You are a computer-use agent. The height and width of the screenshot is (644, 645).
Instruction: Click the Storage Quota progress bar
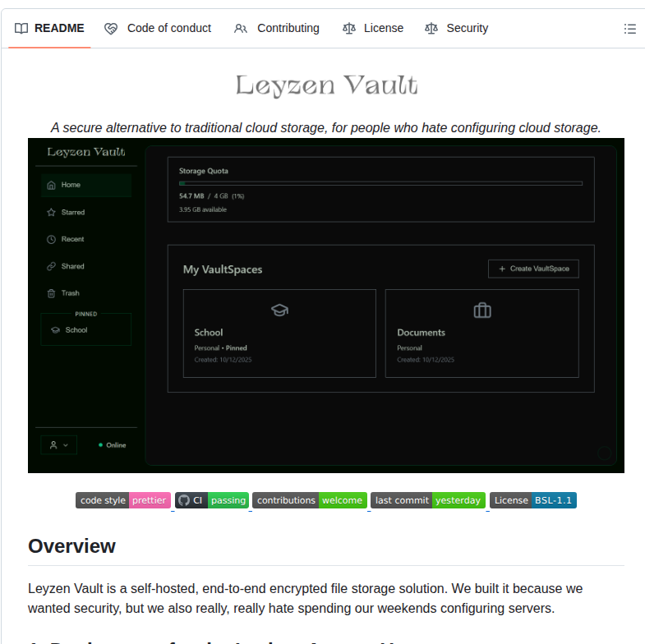(380, 183)
